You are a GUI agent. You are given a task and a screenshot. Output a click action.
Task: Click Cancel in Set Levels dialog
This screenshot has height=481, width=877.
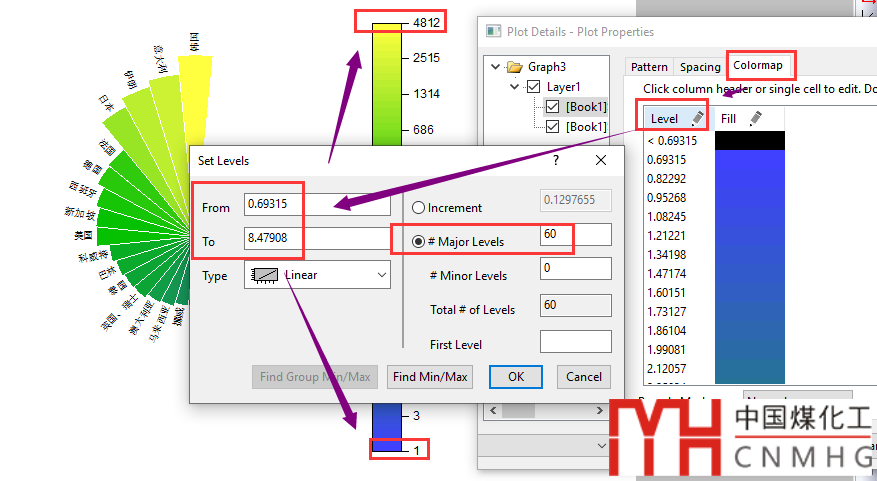click(x=583, y=377)
